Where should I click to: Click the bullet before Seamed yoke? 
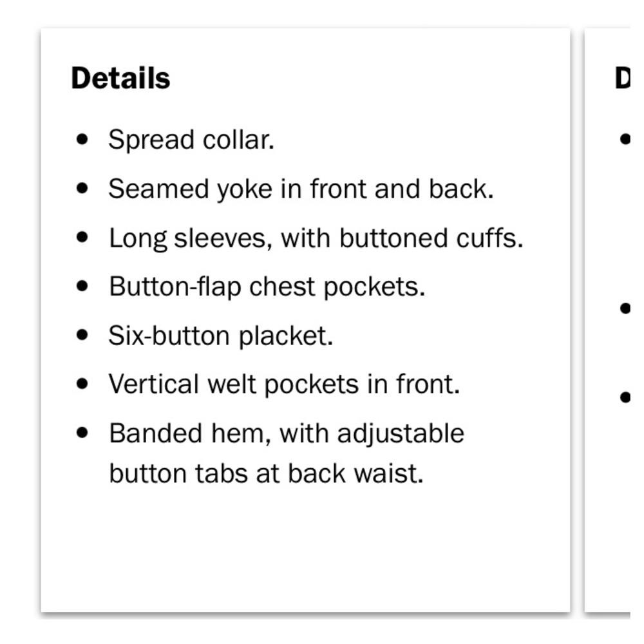coord(82,189)
